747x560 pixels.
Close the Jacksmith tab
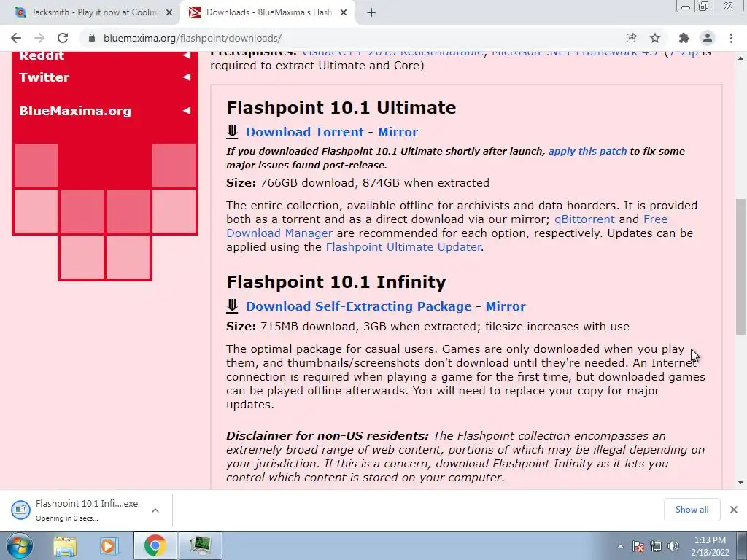pos(169,12)
